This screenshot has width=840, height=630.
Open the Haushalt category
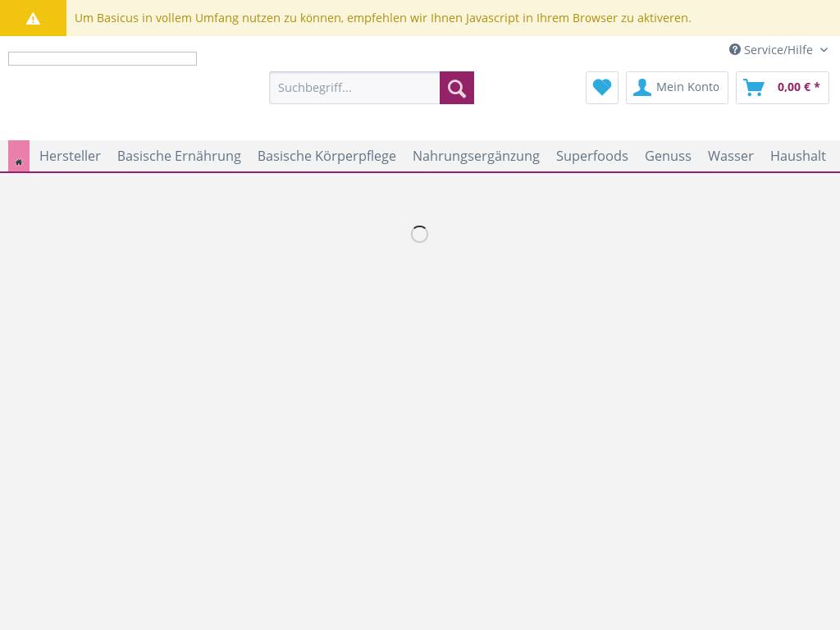797,156
